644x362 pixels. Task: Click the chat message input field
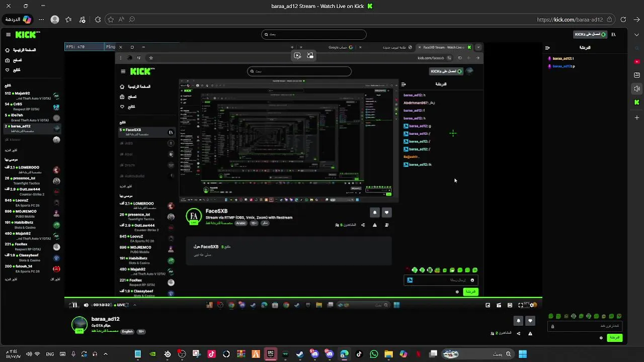tap(585, 326)
